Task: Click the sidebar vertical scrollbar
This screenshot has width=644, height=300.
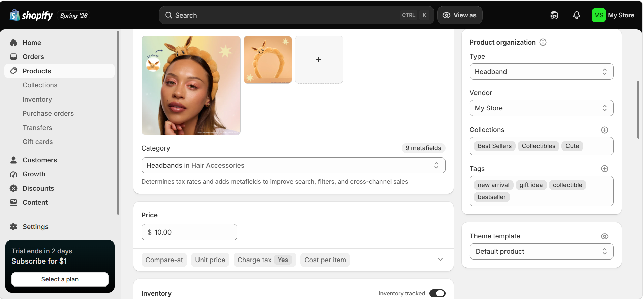Action: (x=118, y=122)
